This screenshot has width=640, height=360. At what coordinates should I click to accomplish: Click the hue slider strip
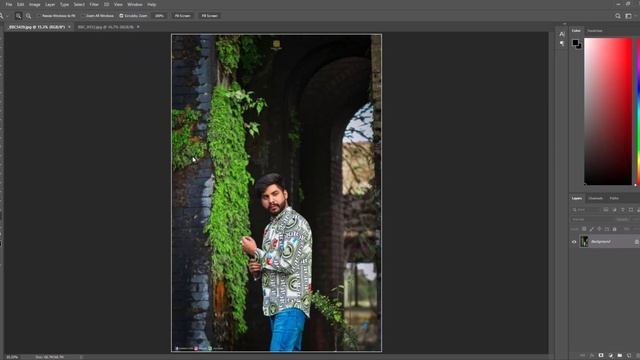tap(638, 111)
